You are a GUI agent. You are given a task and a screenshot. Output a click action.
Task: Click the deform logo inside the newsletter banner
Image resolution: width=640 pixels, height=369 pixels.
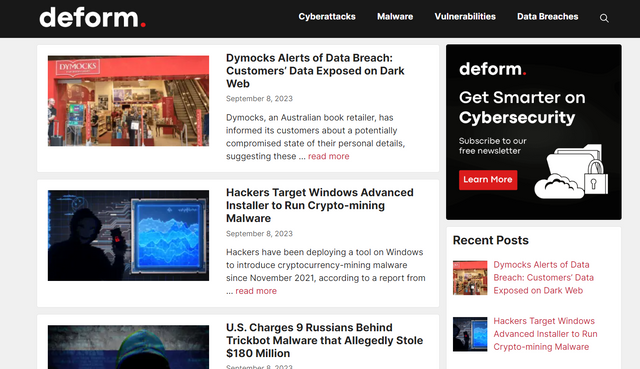(493, 69)
